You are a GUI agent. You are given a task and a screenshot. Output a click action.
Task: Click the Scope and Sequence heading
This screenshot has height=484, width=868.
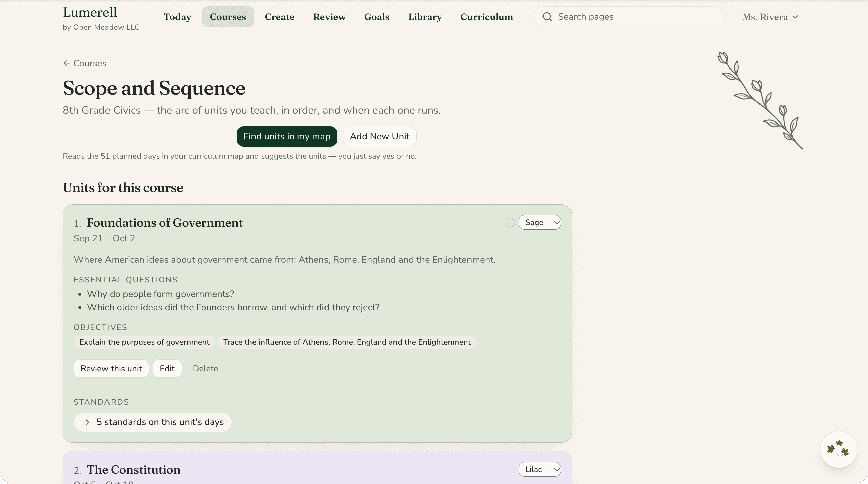[154, 88]
